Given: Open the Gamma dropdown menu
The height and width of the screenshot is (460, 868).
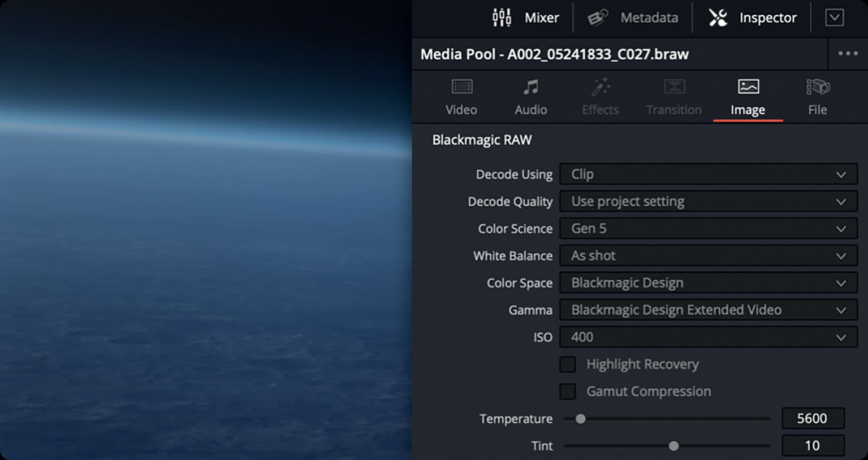Looking at the screenshot, I should (708, 310).
